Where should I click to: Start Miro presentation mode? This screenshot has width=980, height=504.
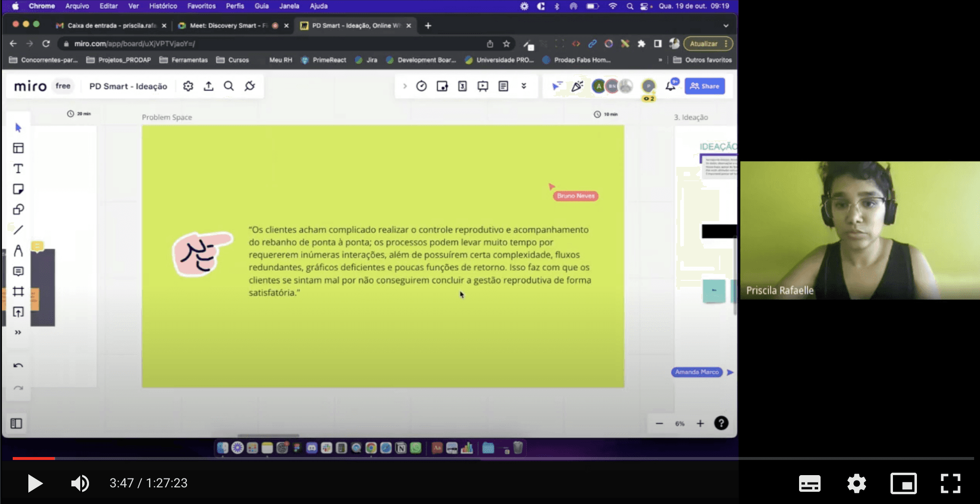click(483, 86)
